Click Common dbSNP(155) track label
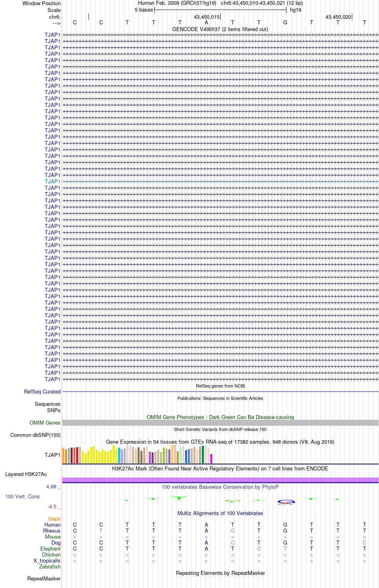Image resolution: width=379 pixels, height=588 pixels. pos(36,435)
